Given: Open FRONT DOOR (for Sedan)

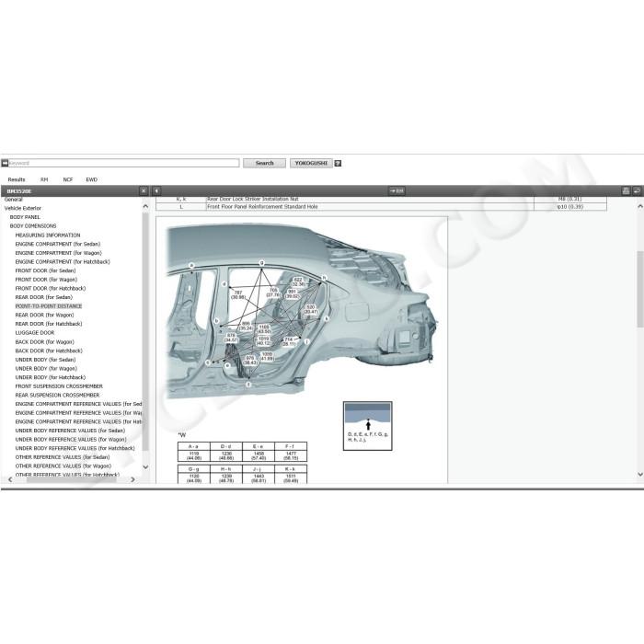Looking at the screenshot, I should [x=45, y=270].
